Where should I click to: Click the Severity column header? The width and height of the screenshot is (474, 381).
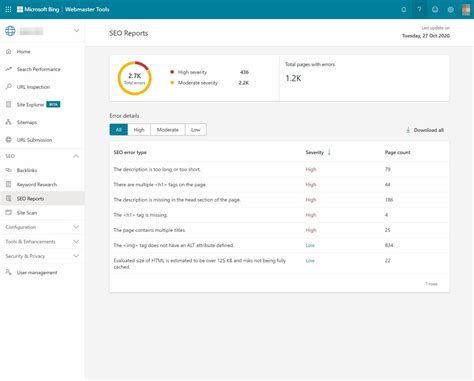click(315, 152)
